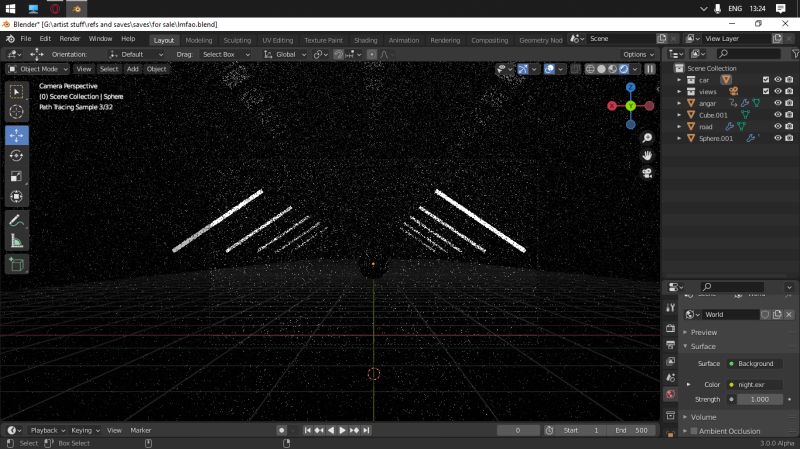Open the Playback dropdown in timeline
This screenshot has width=800, height=449.
click(x=47, y=430)
